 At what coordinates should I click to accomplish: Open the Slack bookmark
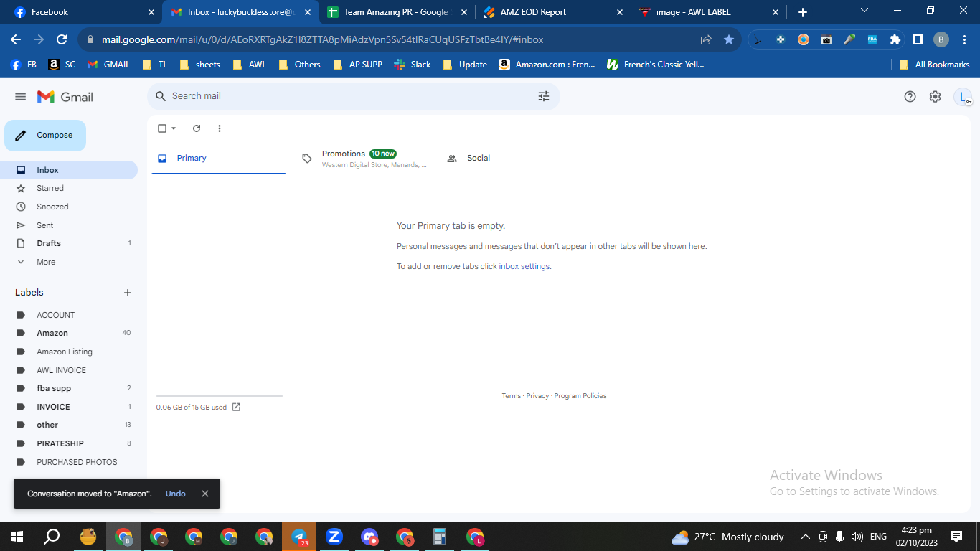413,65
